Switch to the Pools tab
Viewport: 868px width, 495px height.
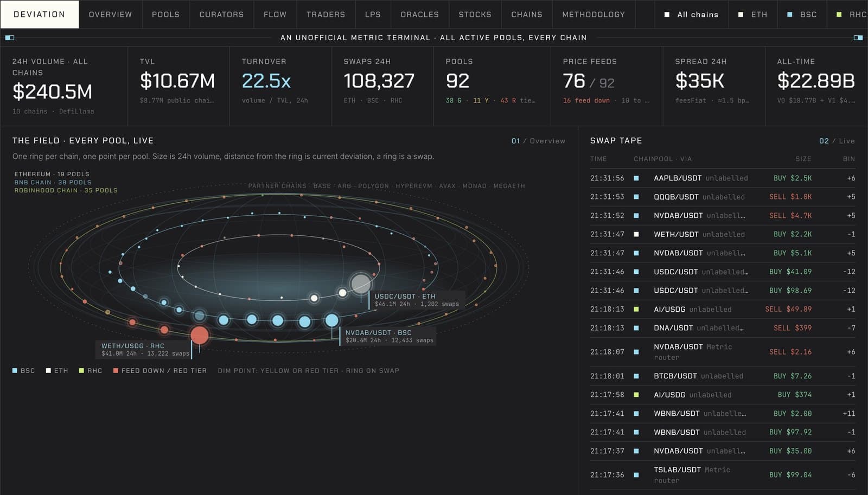pos(165,15)
